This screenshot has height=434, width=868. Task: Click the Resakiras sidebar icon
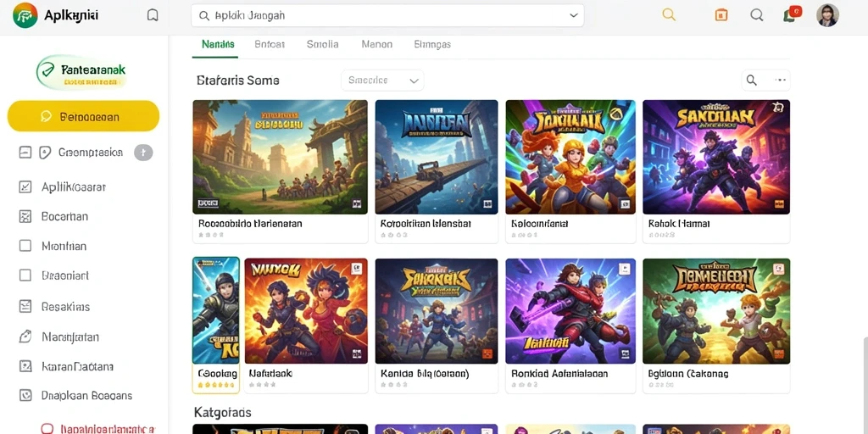point(25,306)
